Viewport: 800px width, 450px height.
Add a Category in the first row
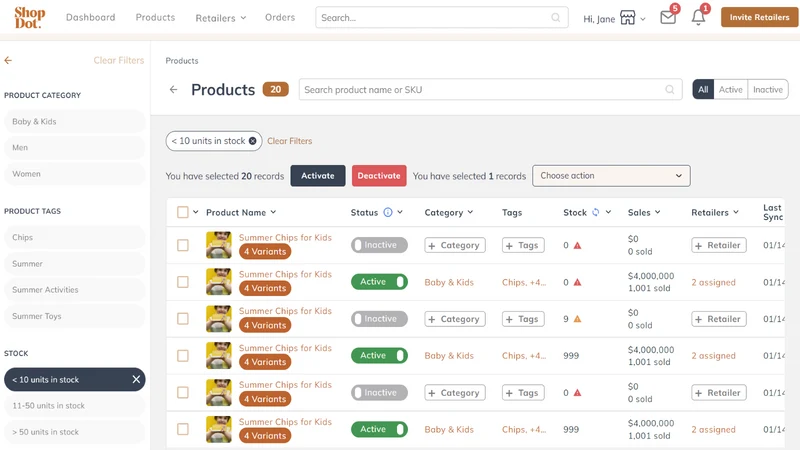pos(455,245)
